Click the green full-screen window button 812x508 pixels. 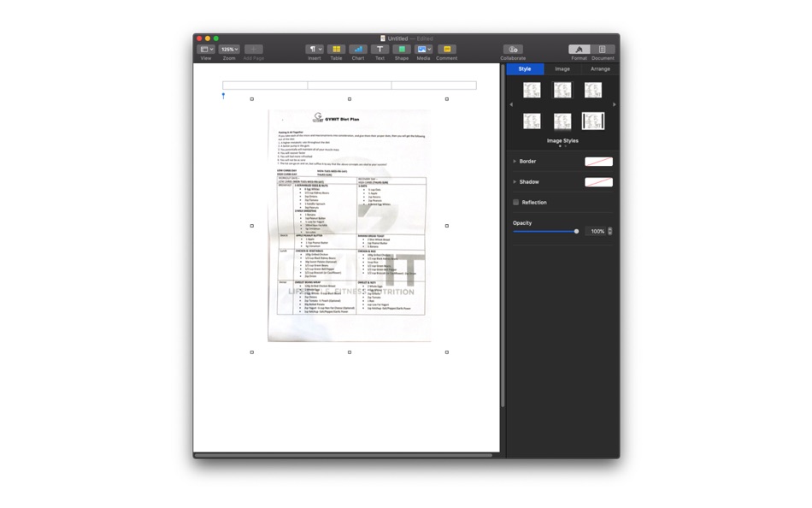click(x=216, y=38)
